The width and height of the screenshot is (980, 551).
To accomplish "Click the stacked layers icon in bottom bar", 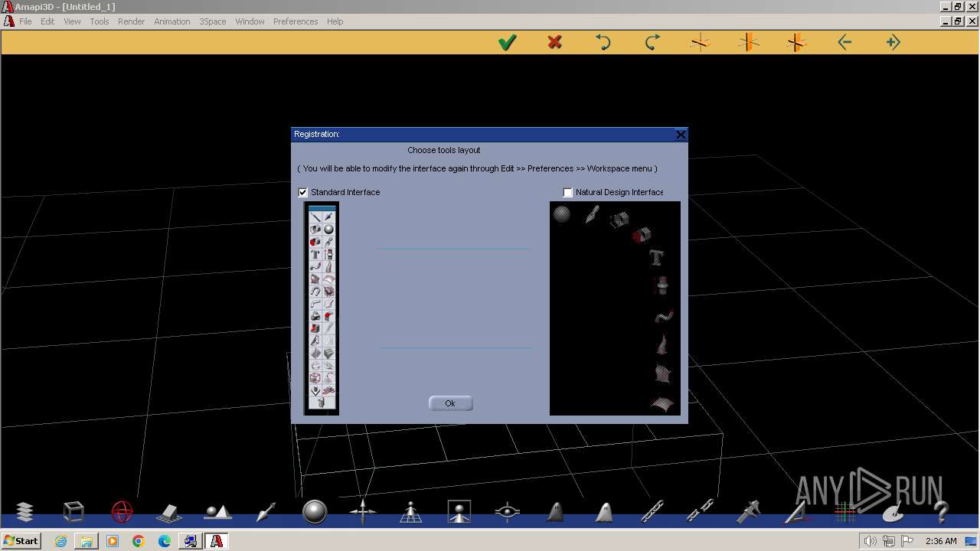I will [25, 511].
